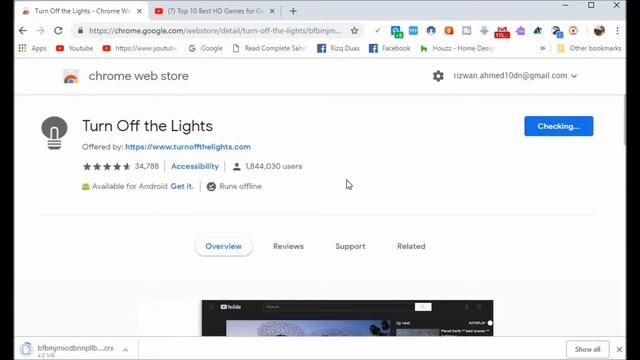Screen dimensions: 640x360
Task: Open the Rizq Duas bookmark
Action: tap(339, 48)
